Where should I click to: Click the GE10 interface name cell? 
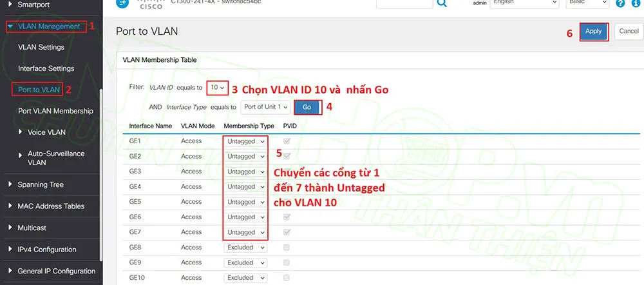click(137, 278)
